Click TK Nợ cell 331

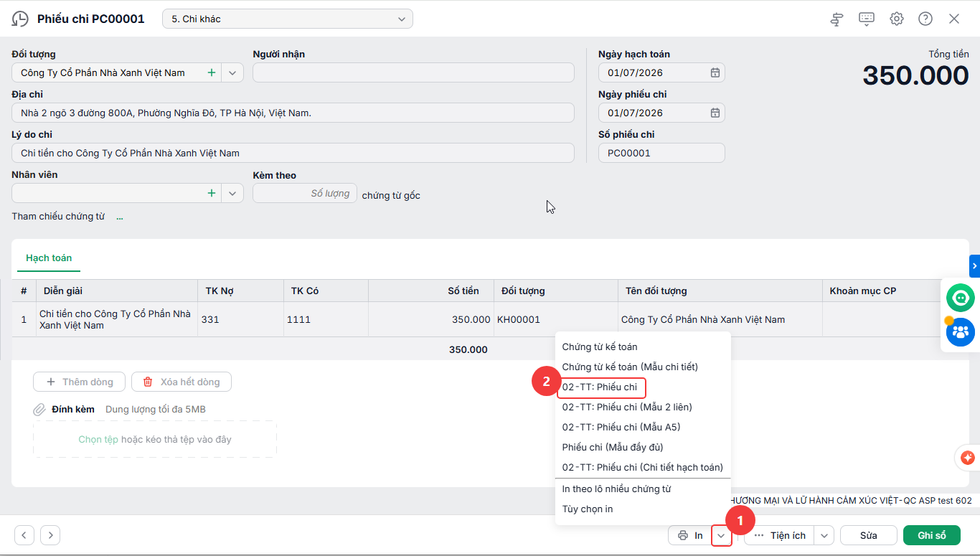point(240,320)
